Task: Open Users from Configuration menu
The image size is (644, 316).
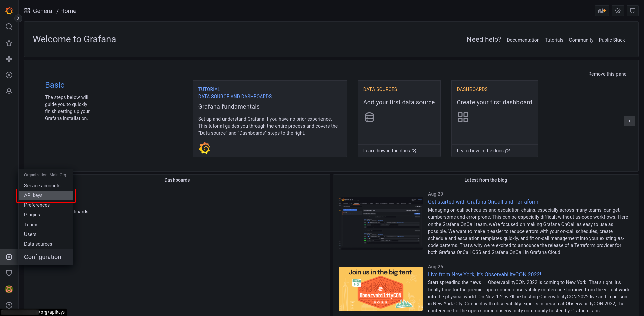Action: (x=46, y=234)
